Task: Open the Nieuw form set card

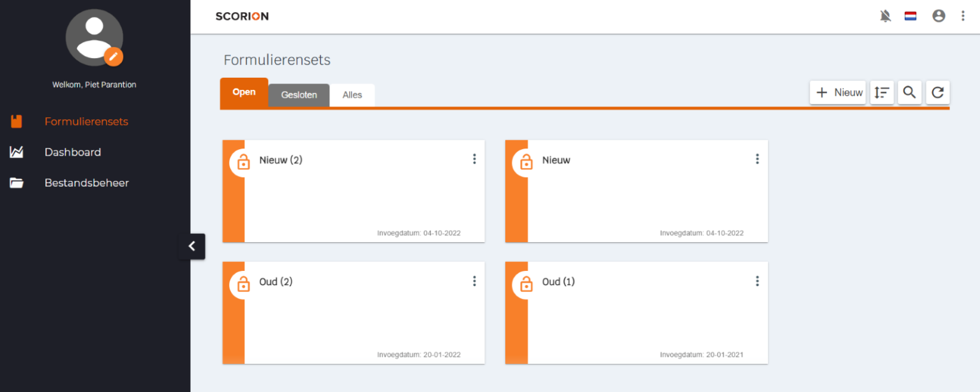Action: click(636, 191)
